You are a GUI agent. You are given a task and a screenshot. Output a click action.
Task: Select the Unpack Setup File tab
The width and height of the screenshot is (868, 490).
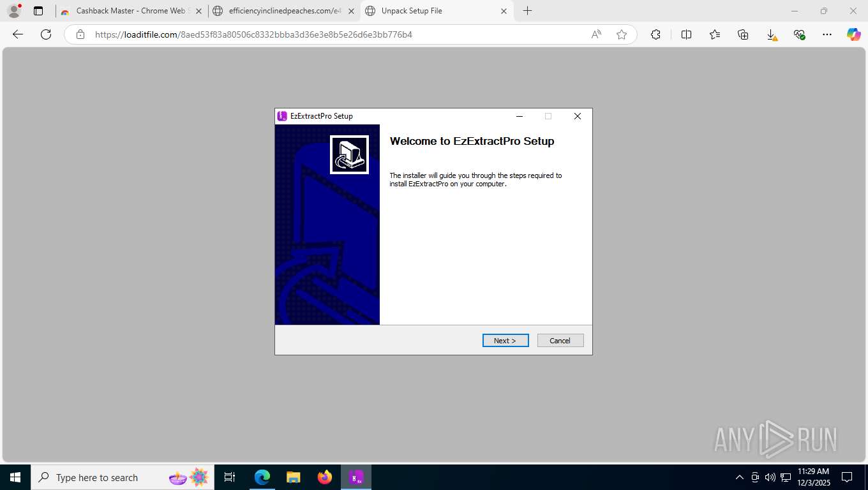pos(437,11)
